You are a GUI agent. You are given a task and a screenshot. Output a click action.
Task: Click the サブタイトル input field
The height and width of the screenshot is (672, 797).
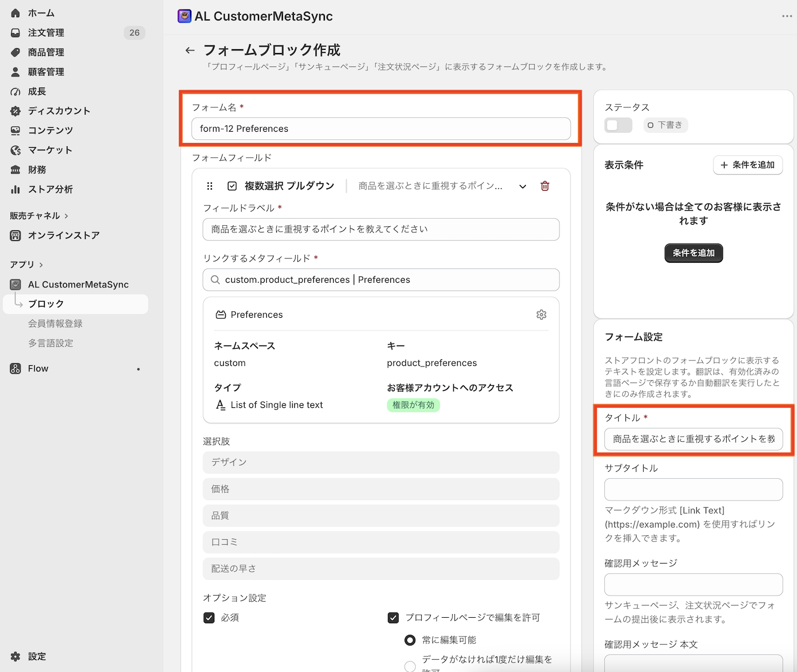coord(694,489)
